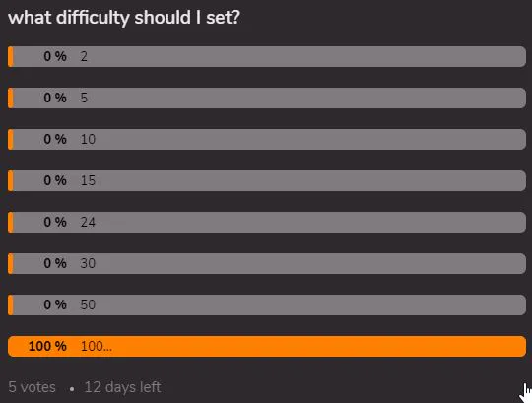Vote for difficulty 5 in the poll

click(267, 98)
